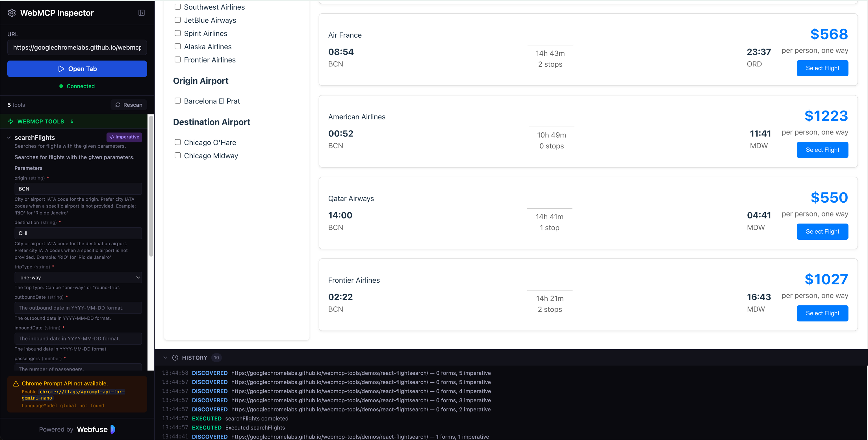Open the tripType one-way dropdown
Image resolution: width=868 pixels, height=440 pixels.
coord(78,278)
